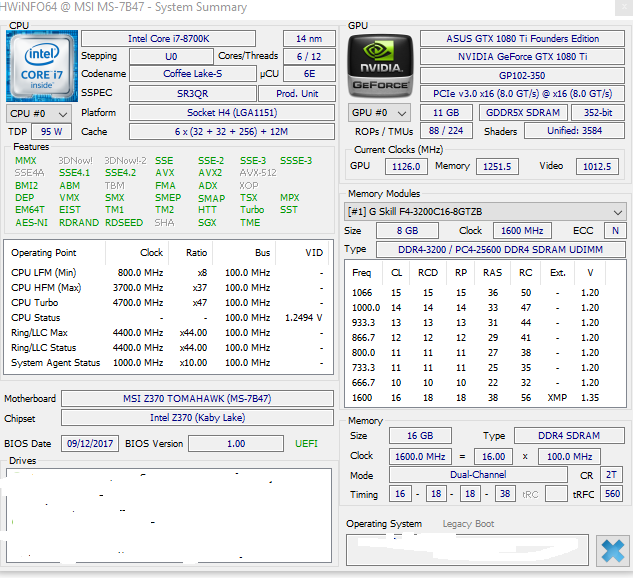This screenshot has width=633, height=578.
Task: Click the Dual-Channel mode field
Action: pos(478,475)
